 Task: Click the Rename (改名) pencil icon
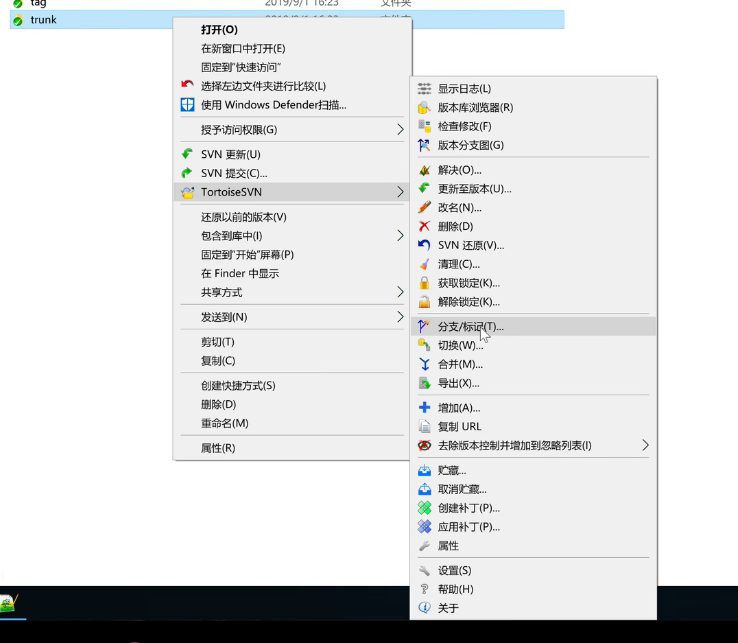(424, 208)
